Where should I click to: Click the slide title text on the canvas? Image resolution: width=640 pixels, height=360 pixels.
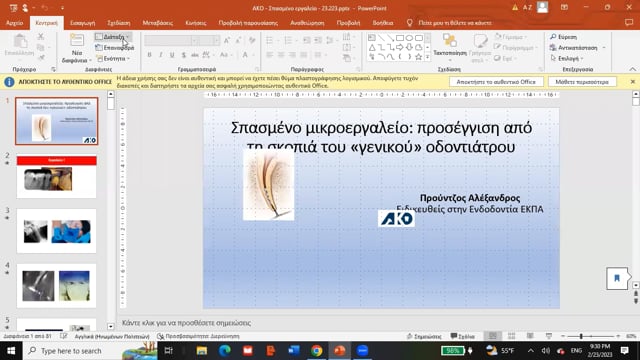pyautogui.click(x=381, y=137)
